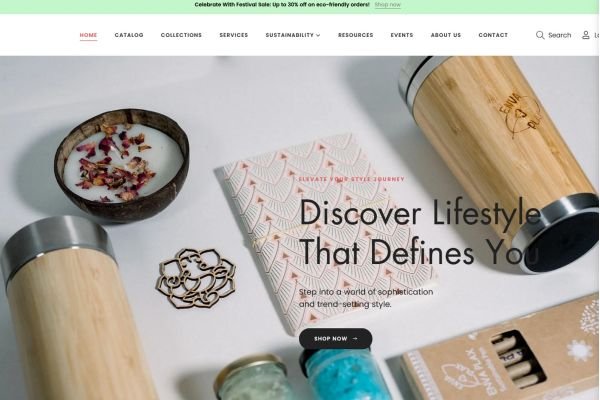This screenshot has height=400, width=600.
Task: Click the search magnifier icon
Action: pyautogui.click(x=540, y=35)
